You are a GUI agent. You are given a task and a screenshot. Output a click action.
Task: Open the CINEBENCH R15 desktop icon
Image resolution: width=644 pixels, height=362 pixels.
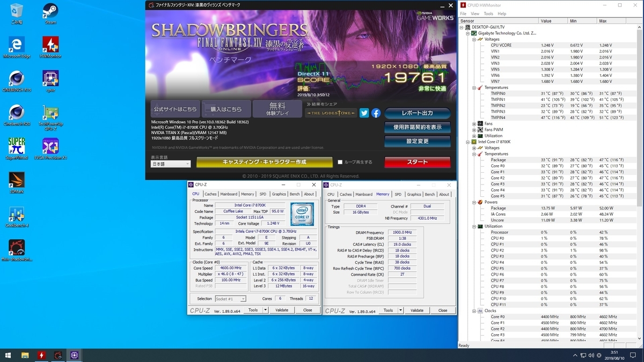tap(17, 82)
